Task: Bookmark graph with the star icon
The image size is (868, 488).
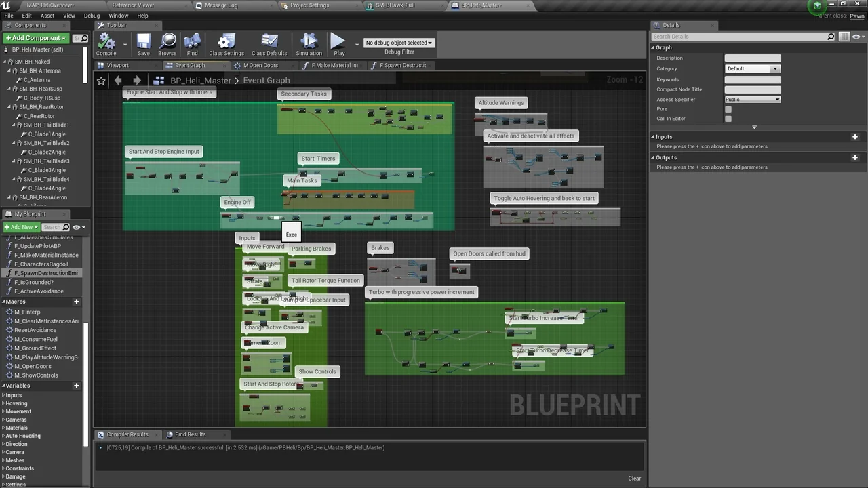Action: tap(101, 81)
